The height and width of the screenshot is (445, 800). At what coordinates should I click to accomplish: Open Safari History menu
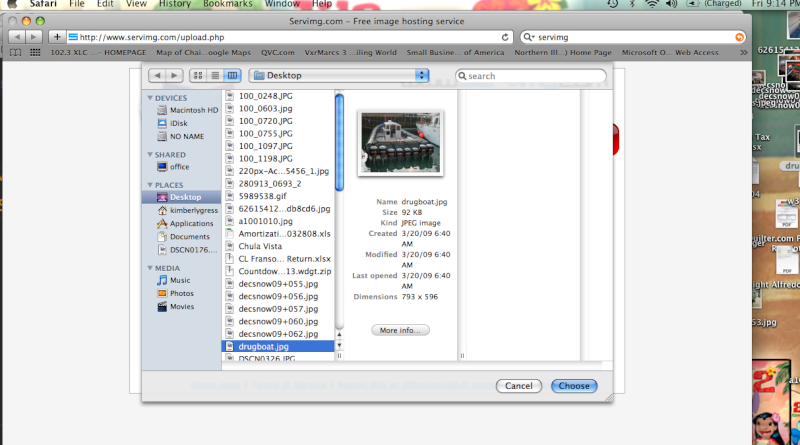(174, 4)
